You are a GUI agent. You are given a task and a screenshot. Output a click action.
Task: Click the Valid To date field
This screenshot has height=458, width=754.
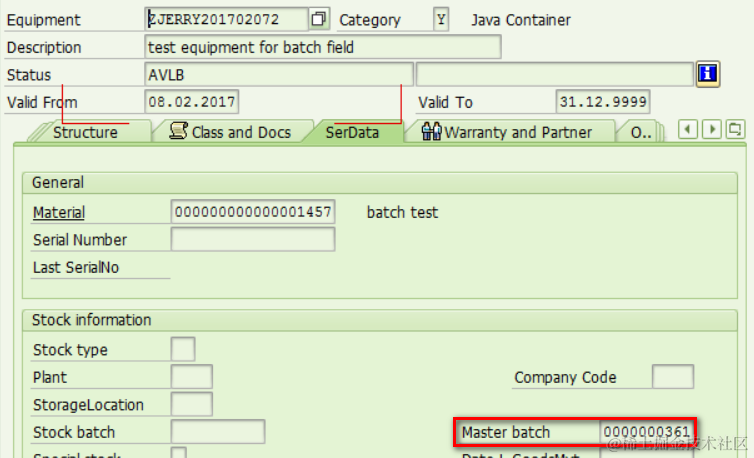[603, 102]
